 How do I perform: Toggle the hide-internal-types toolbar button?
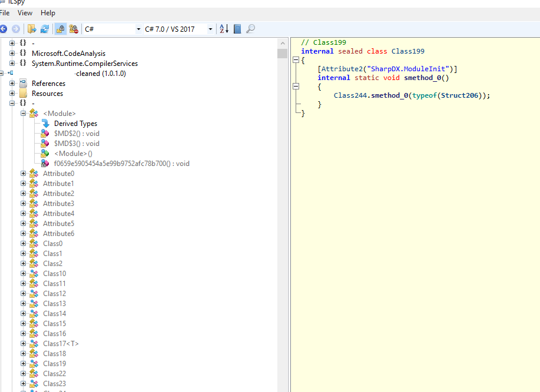coord(74,28)
